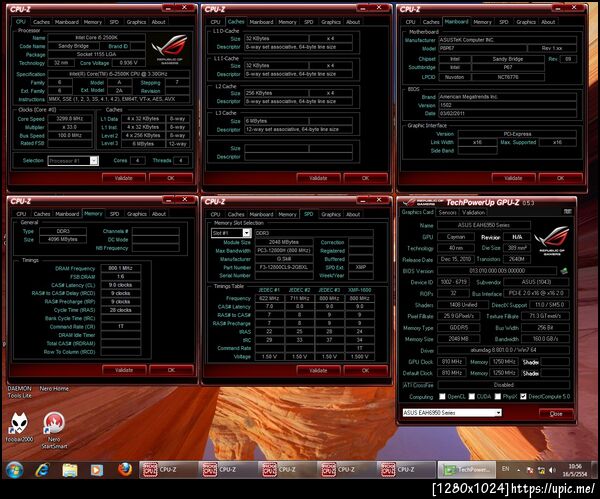Launch Internet Explorer from the taskbar

42,470
